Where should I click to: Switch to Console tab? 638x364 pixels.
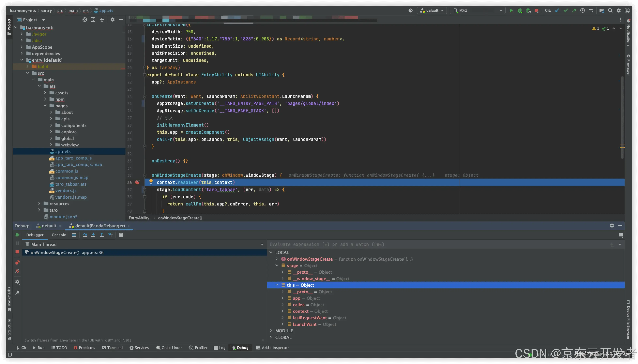click(59, 235)
